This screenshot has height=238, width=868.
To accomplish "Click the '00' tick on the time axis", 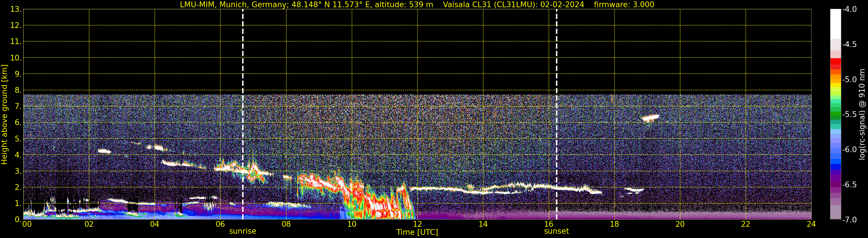I will coord(27,224).
